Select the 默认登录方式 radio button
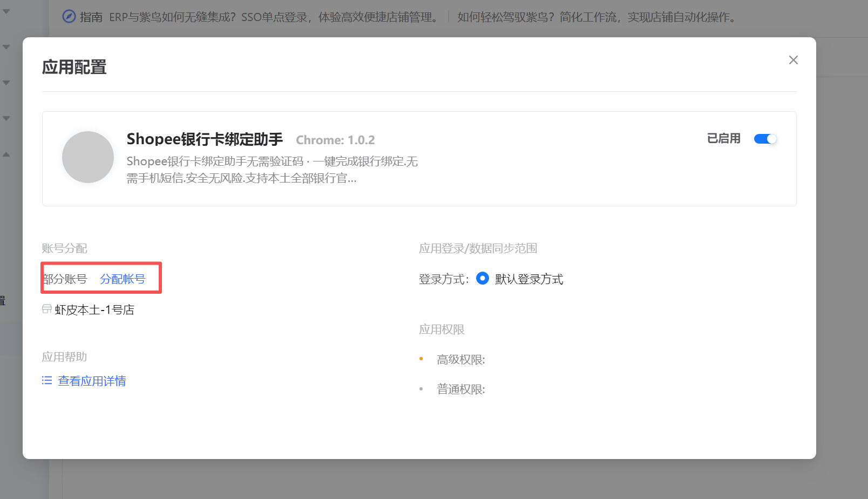The image size is (868, 499). click(483, 278)
